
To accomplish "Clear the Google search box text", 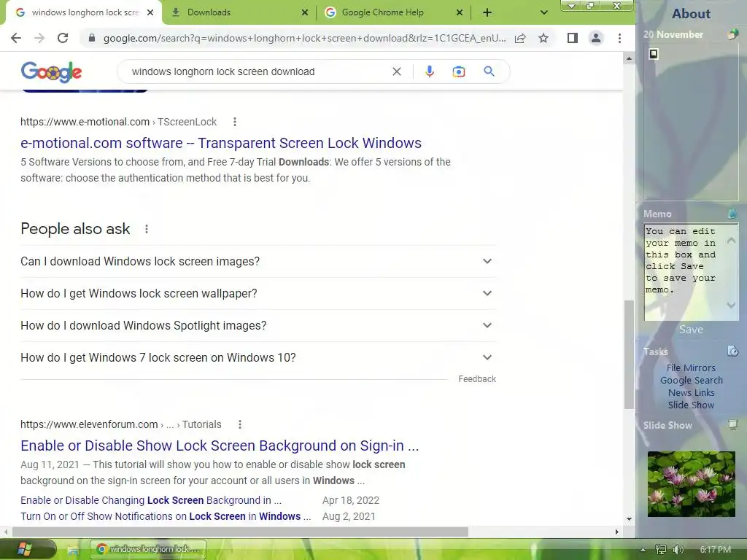I will pos(396,71).
